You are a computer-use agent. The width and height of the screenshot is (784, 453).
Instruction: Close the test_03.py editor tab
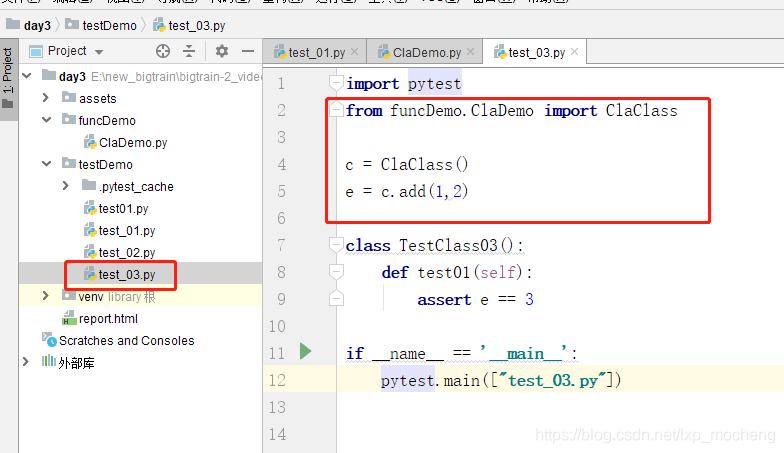(x=574, y=52)
